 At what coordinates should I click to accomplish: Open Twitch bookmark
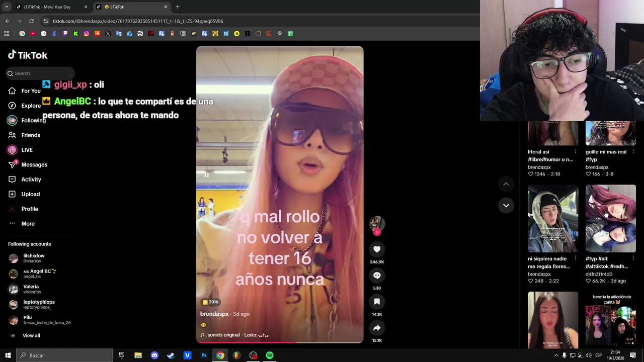(65, 34)
